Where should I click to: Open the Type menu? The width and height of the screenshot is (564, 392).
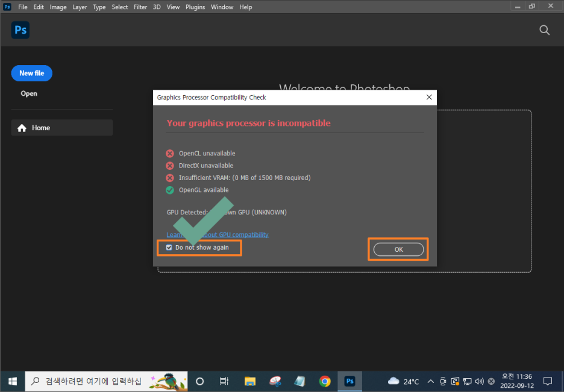click(x=99, y=7)
